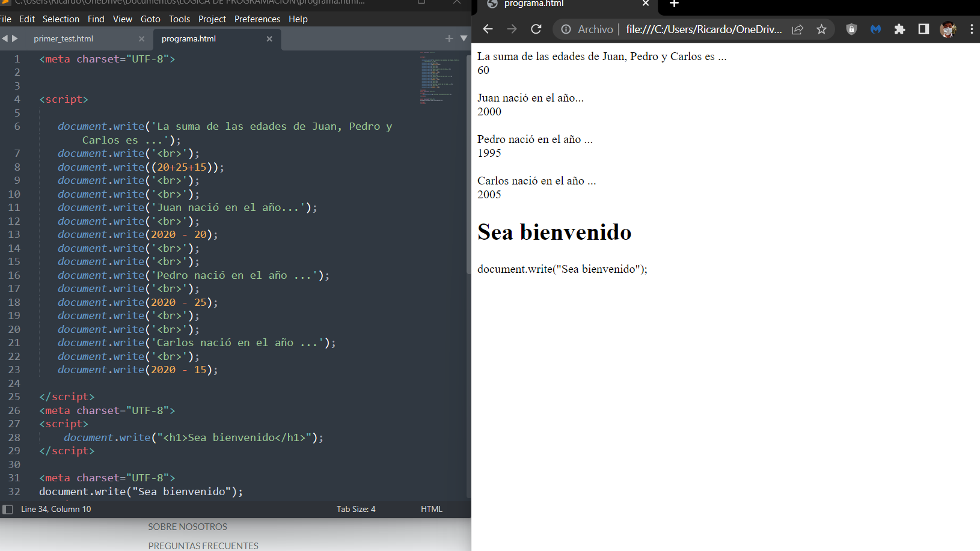The height and width of the screenshot is (551, 980).
Task: Click the 'Sea bienvenido' heading in browser
Action: tap(554, 232)
